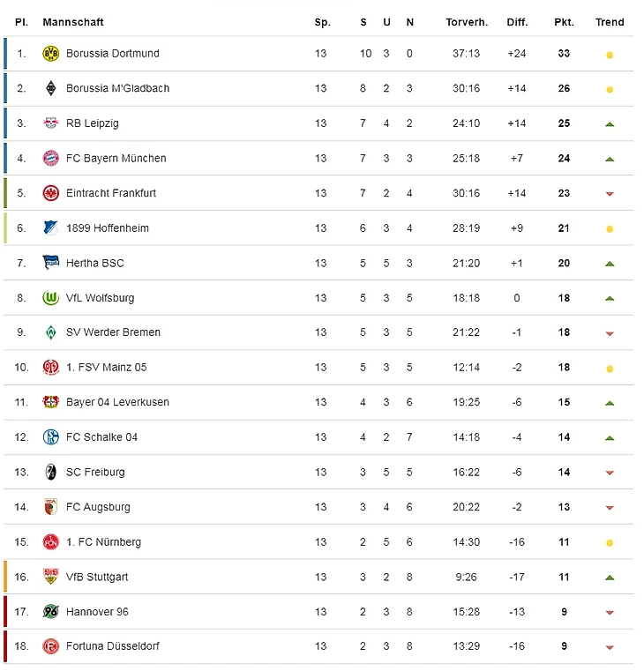Click the RB Leipzig club logo

click(50, 123)
